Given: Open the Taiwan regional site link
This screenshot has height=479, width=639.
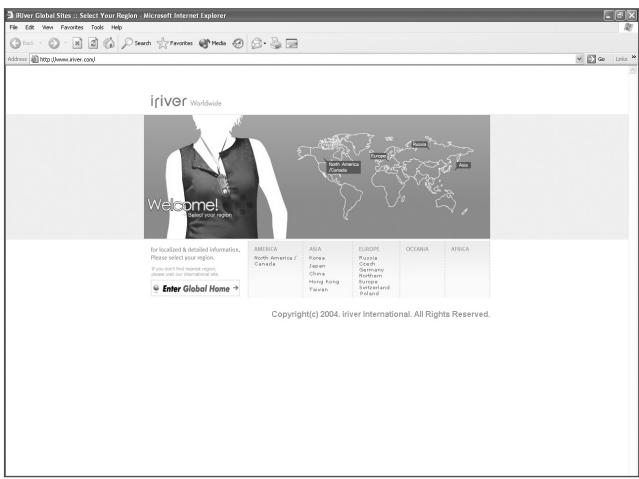Looking at the screenshot, I should click(x=318, y=289).
